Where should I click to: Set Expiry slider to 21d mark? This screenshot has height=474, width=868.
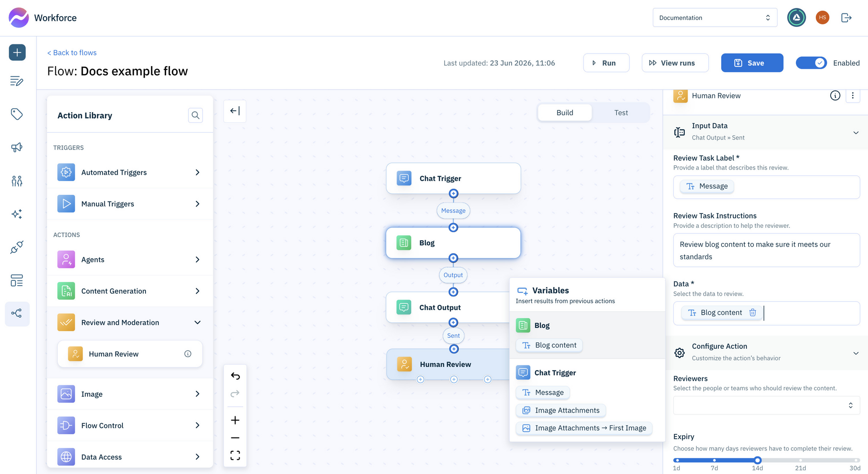[801, 460]
